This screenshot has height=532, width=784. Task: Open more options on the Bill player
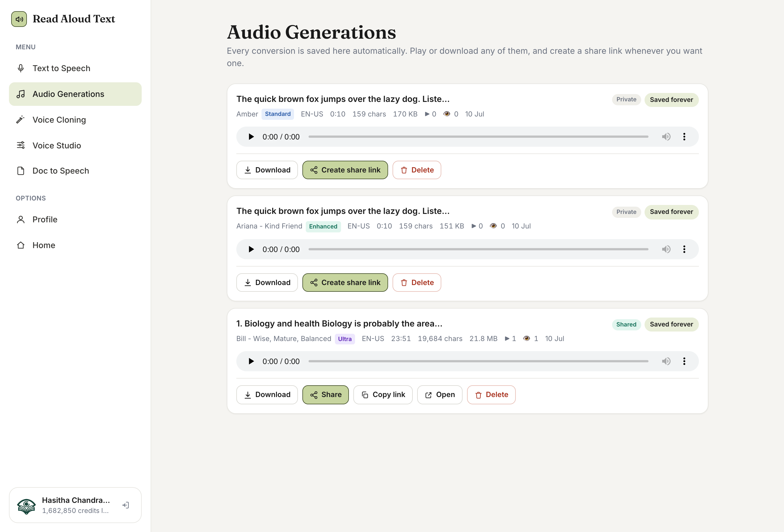click(x=684, y=361)
